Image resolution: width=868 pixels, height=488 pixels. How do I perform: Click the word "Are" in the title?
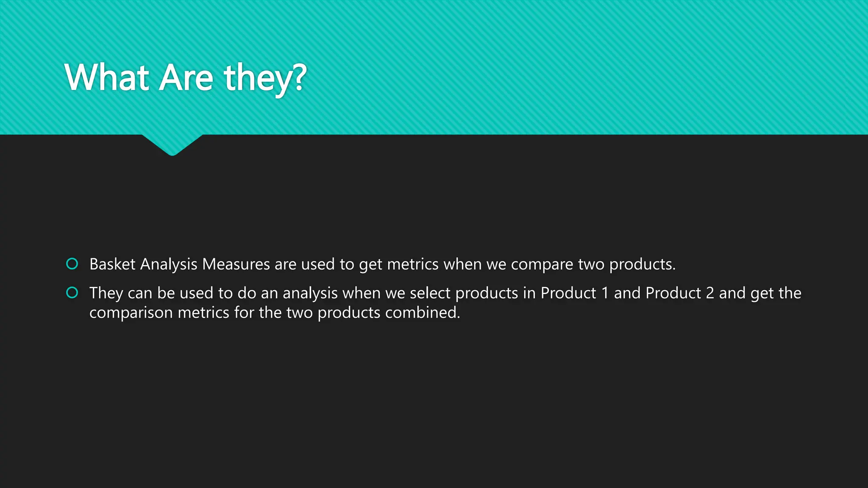[186, 78]
